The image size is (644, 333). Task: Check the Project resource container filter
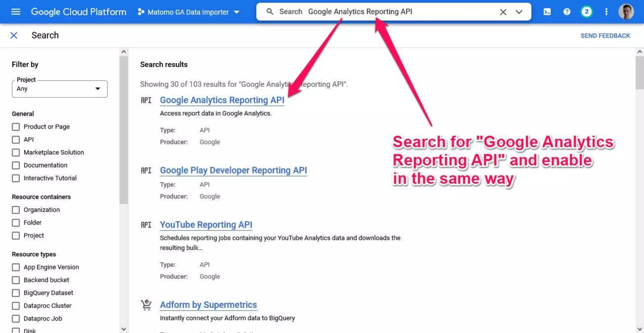click(16, 236)
